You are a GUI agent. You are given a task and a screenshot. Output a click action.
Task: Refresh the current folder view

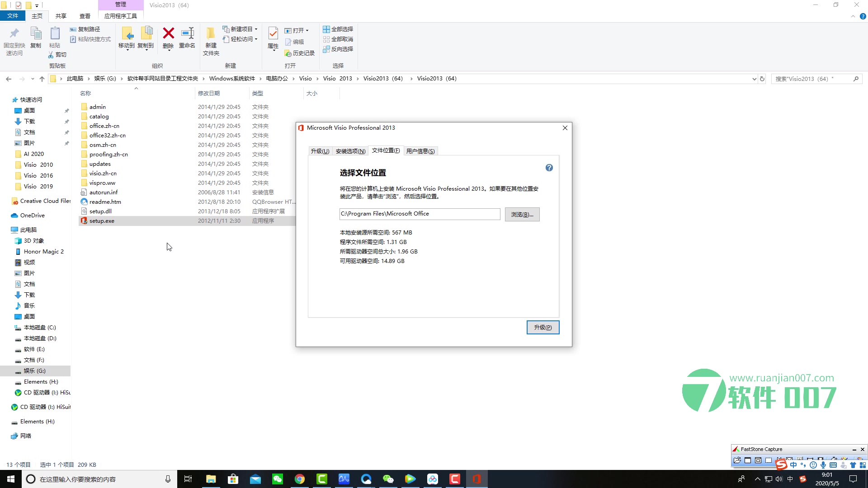point(762,79)
